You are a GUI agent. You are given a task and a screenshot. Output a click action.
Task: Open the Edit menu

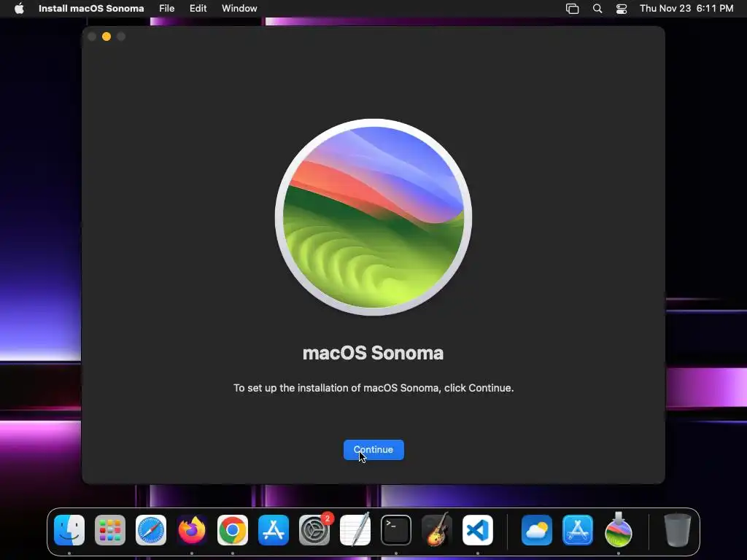198,9
